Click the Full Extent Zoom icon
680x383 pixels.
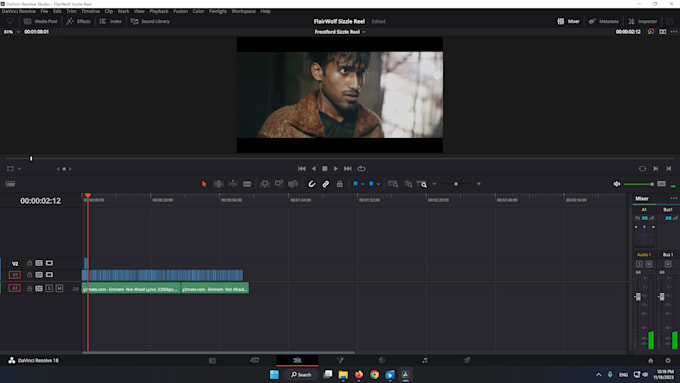[393, 184]
